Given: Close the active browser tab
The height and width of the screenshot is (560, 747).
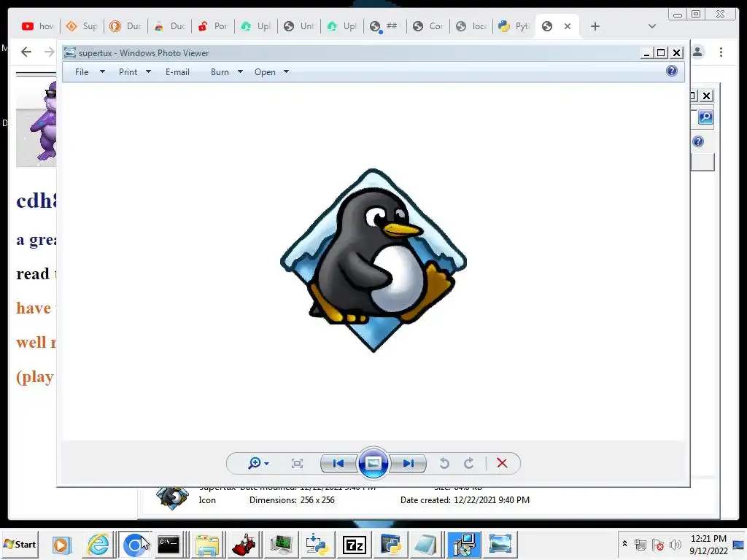Looking at the screenshot, I should point(568,26).
